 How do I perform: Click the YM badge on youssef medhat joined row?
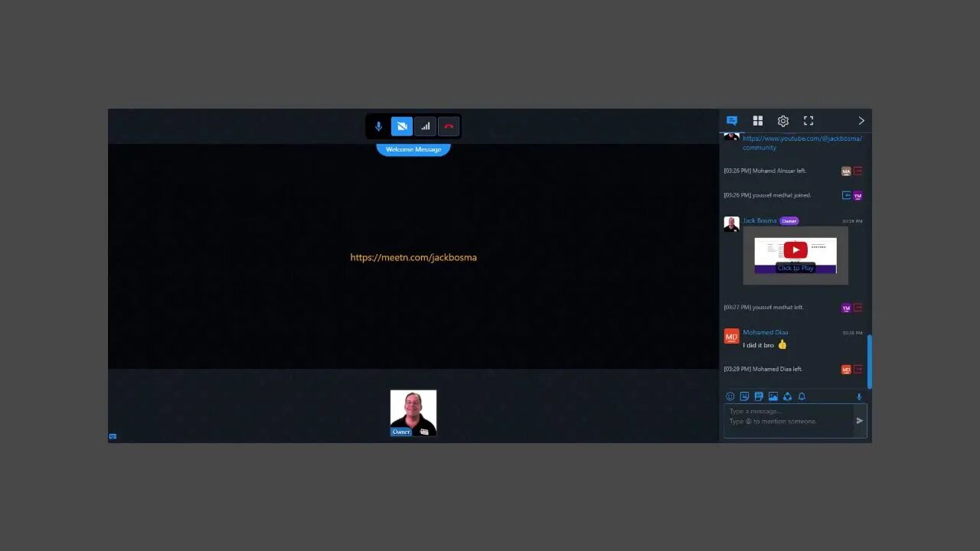(x=857, y=196)
